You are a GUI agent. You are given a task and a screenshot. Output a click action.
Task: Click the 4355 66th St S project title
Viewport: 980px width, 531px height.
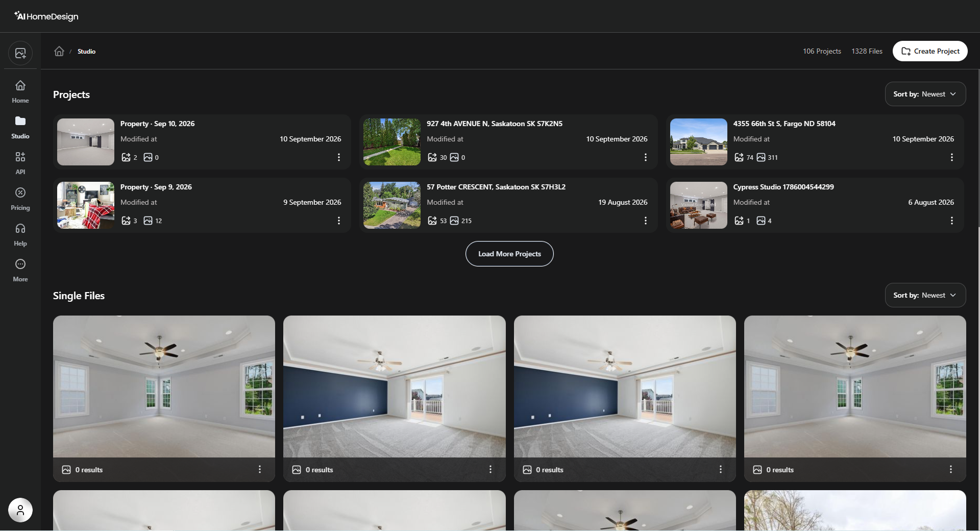coord(785,124)
